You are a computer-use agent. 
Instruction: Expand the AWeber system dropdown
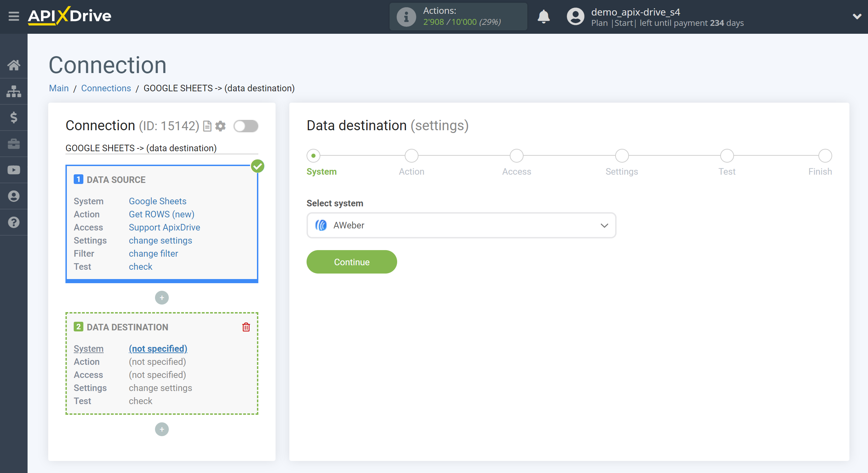pyautogui.click(x=604, y=225)
